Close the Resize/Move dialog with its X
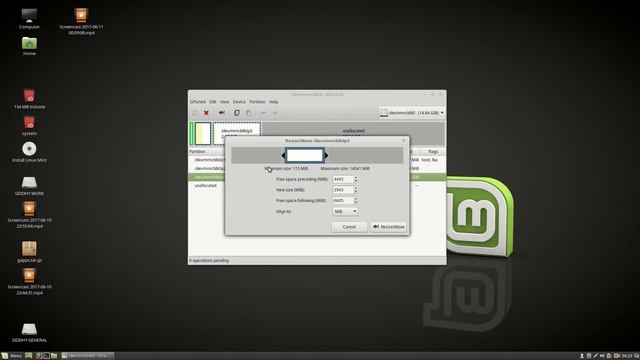 (x=404, y=140)
